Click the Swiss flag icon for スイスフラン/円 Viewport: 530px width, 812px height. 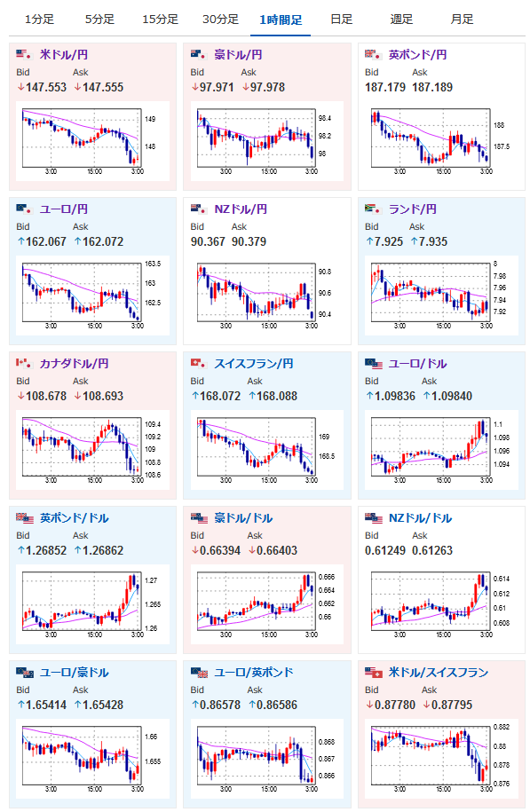199,364
